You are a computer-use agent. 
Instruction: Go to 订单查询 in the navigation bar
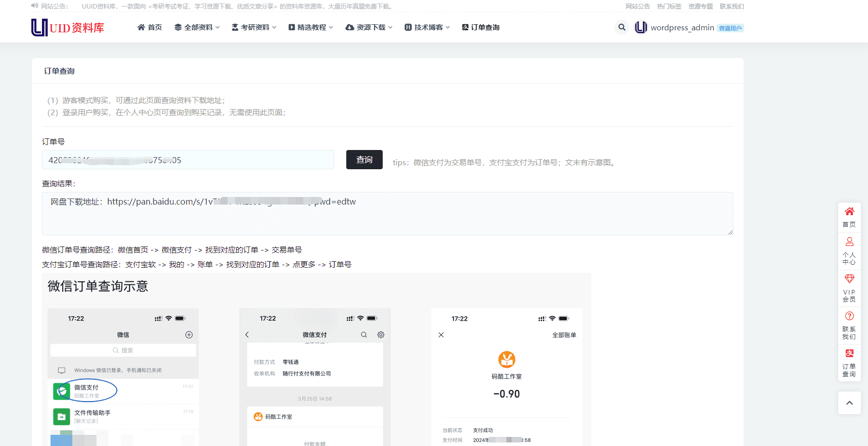click(x=481, y=27)
